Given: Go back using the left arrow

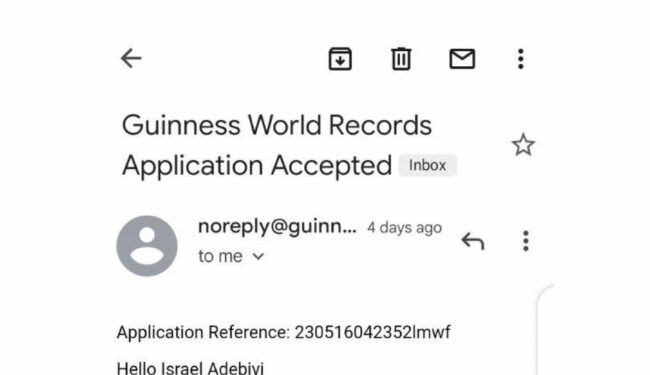Looking at the screenshot, I should pyautogui.click(x=131, y=58).
